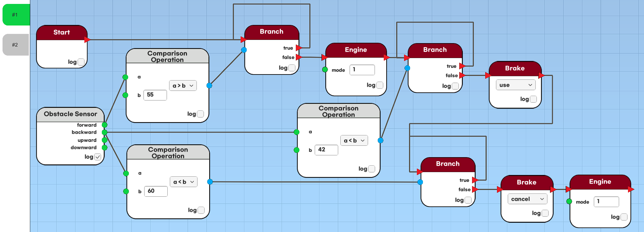Screen dimensions: 644x232
Task: Click the backward output port on Obstacle Sensor
Action: (105, 132)
